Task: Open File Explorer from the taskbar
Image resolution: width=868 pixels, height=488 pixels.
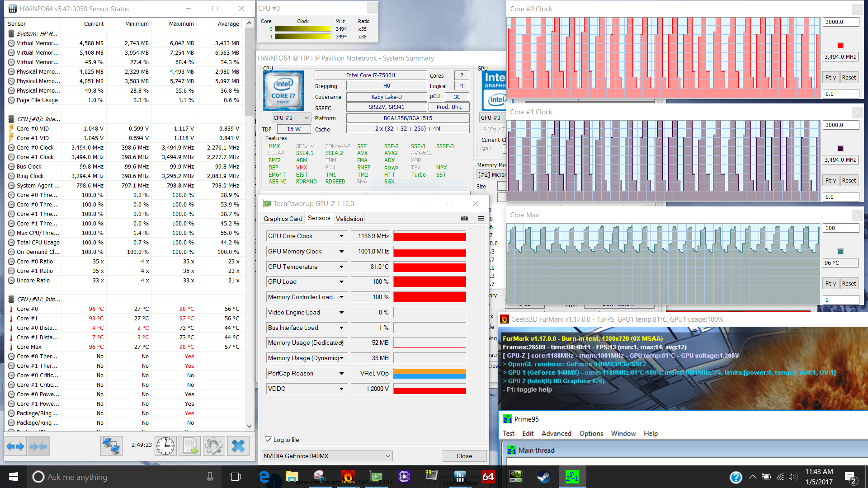Action: (292, 477)
